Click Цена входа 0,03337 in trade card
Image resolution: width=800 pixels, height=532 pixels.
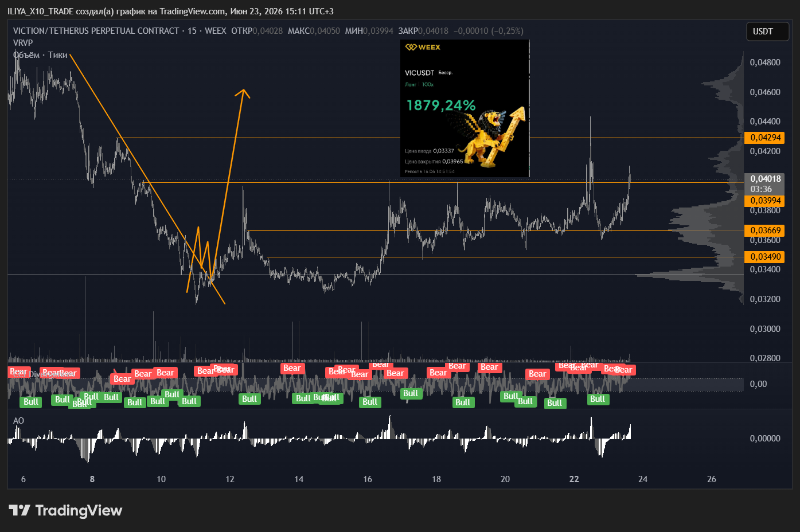tap(430, 151)
